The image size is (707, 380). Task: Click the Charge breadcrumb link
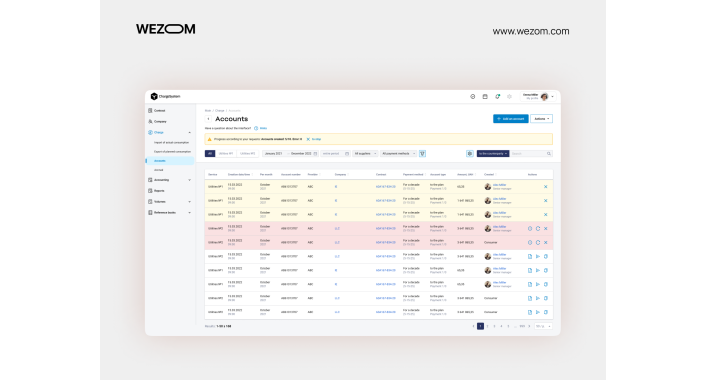(x=220, y=111)
